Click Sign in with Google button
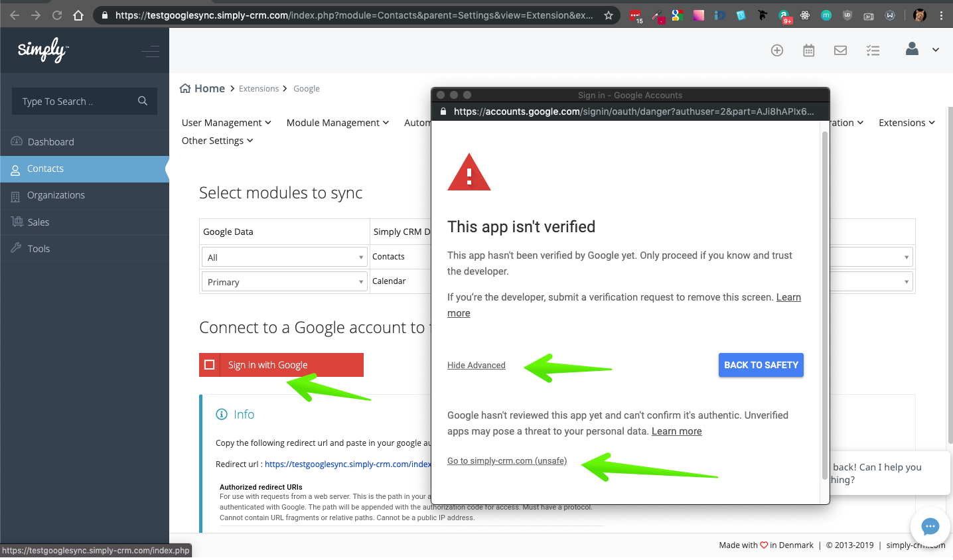Screen dimensions: 953x560 281,365
